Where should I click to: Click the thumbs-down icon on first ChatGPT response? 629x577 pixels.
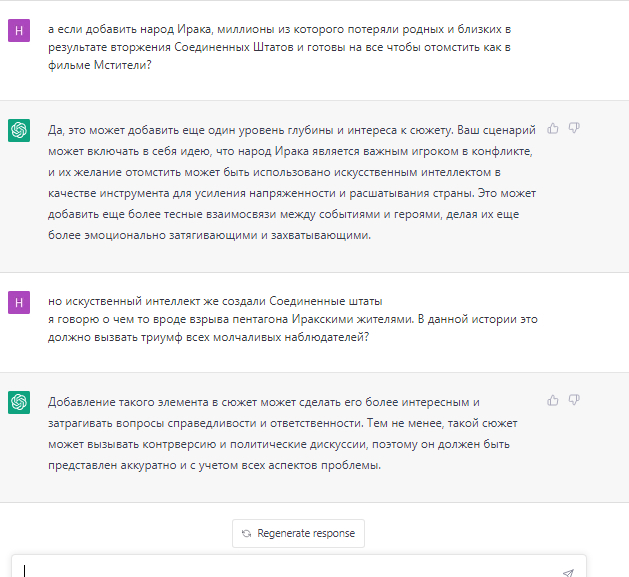[574, 128]
